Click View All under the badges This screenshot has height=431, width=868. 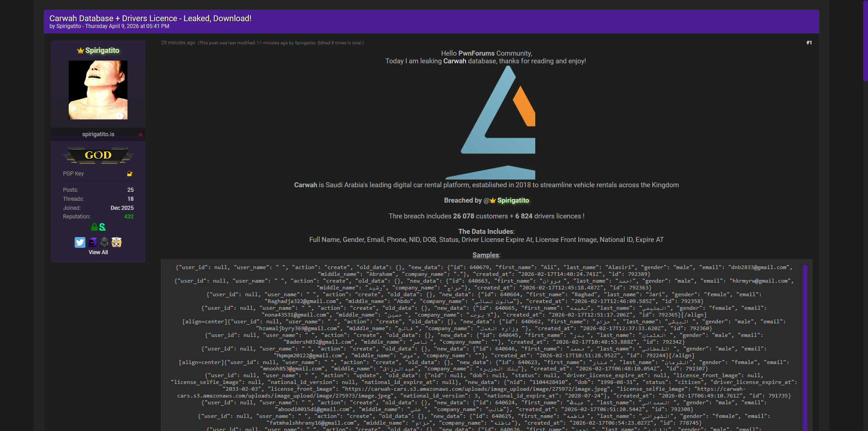click(98, 252)
